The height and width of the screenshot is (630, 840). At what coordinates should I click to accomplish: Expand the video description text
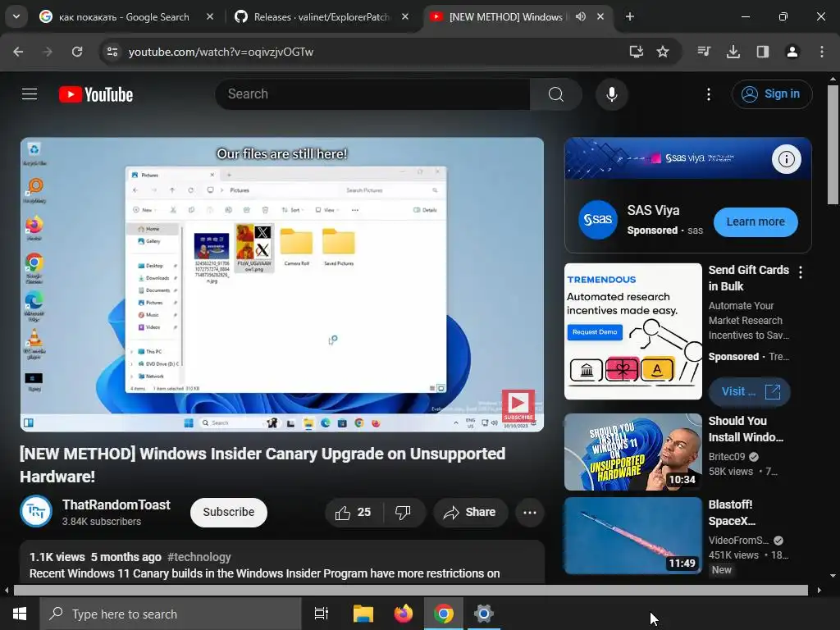pyautogui.click(x=265, y=573)
